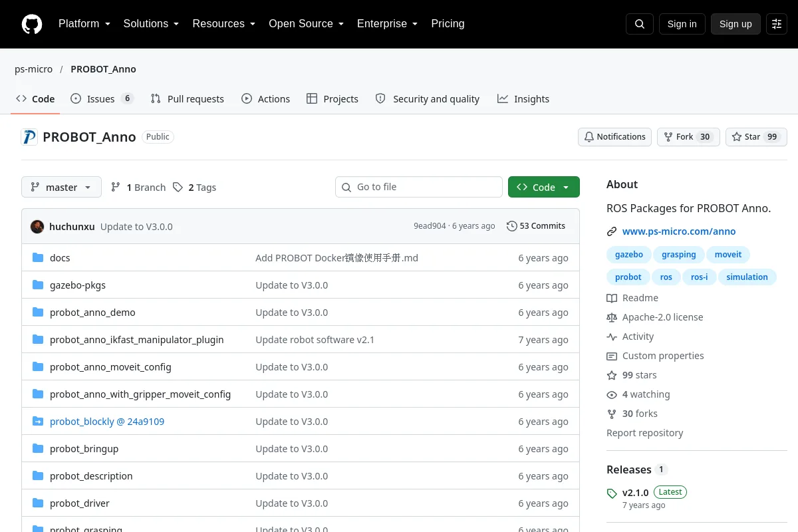
Task: Open the appearance settings icon in header
Action: [x=777, y=24]
